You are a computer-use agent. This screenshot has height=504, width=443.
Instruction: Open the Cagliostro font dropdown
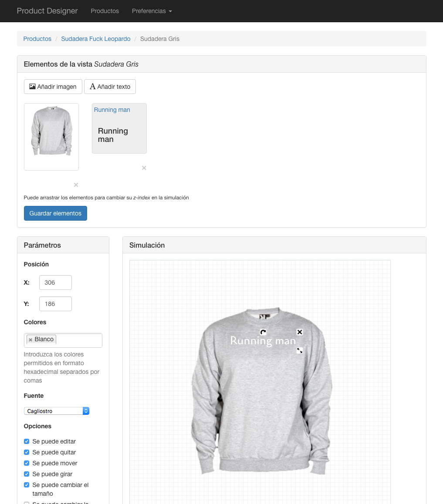pos(57,411)
